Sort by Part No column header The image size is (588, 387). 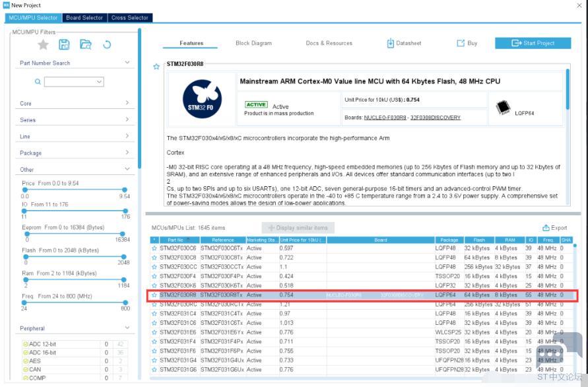[180, 240]
